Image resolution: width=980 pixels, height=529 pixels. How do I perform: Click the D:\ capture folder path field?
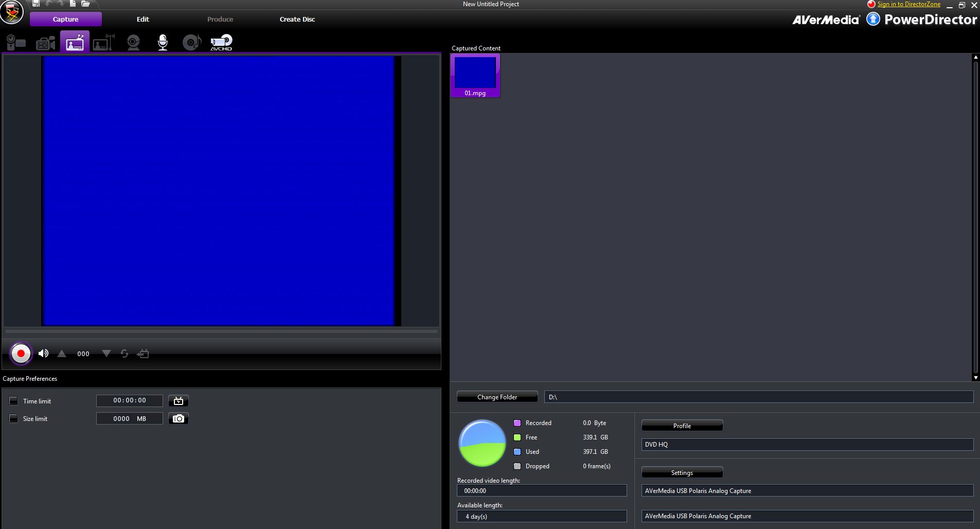pyautogui.click(x=759, y=397)
